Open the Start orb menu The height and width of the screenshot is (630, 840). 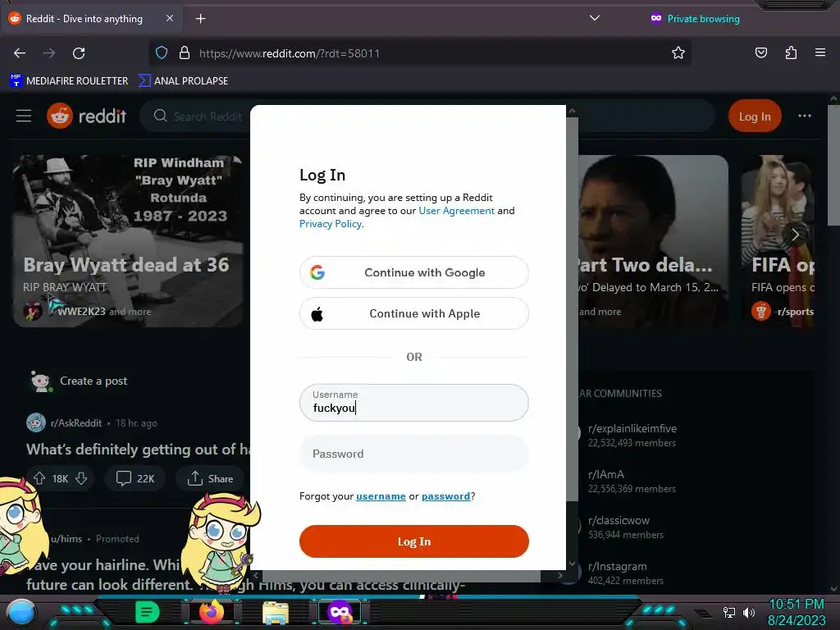tap(21, 612)
